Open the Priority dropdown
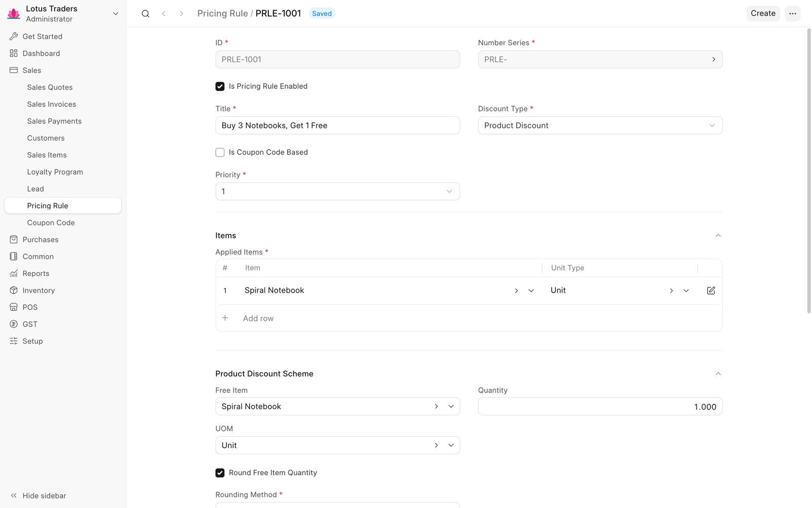Viewport: 812px width, 508px height. (x=337, y=192)
